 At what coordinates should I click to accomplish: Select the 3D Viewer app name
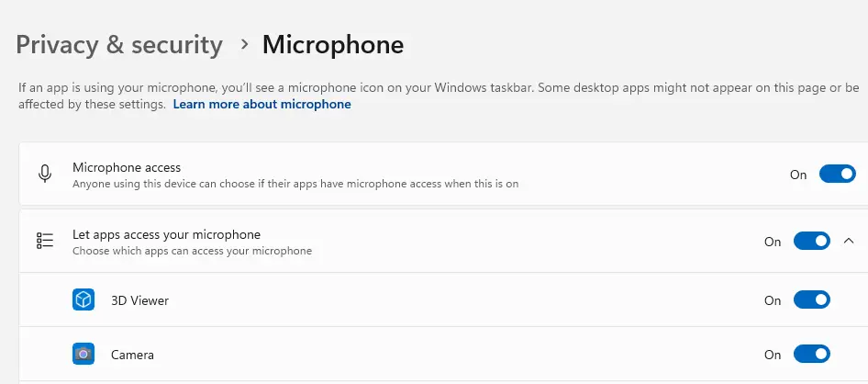[x=139, y=300]
